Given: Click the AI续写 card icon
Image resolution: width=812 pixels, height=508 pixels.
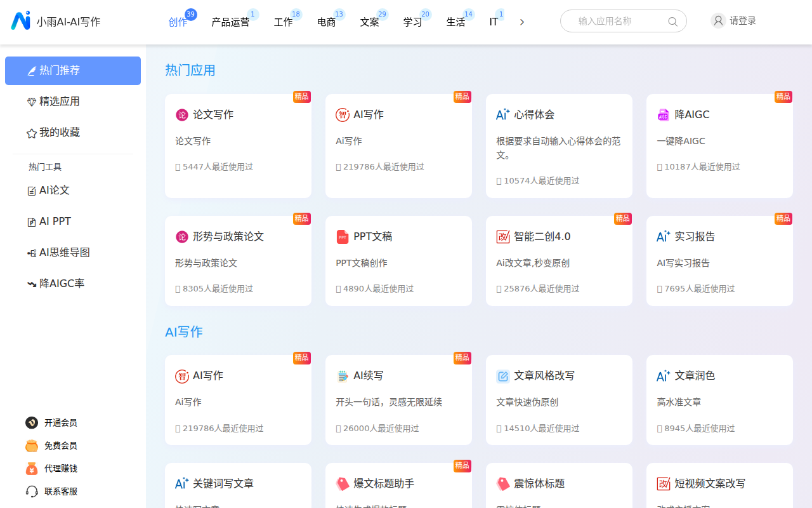Looking at the screenshot, I should (x=343, y=376).
